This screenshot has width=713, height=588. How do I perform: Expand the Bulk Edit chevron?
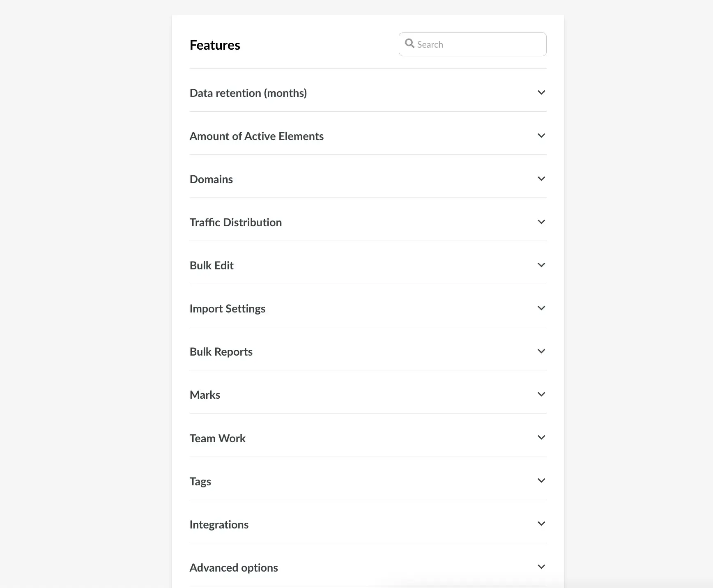[541, 265]
